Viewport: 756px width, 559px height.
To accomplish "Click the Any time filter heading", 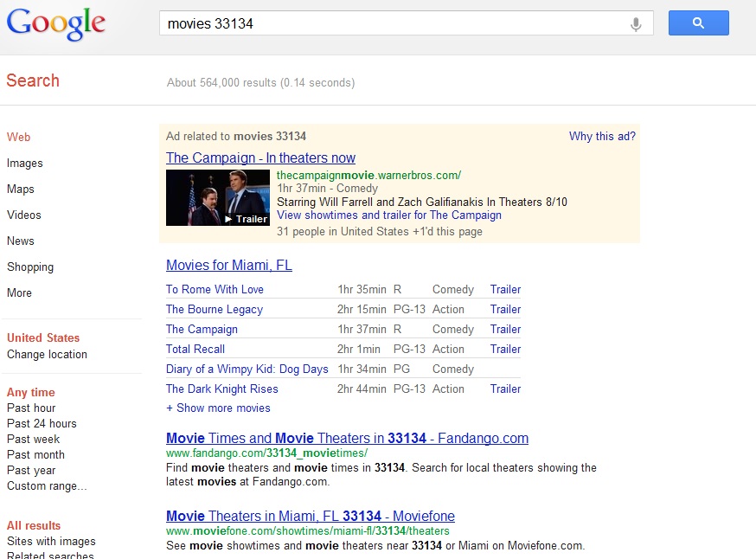I will click(31, 393).
